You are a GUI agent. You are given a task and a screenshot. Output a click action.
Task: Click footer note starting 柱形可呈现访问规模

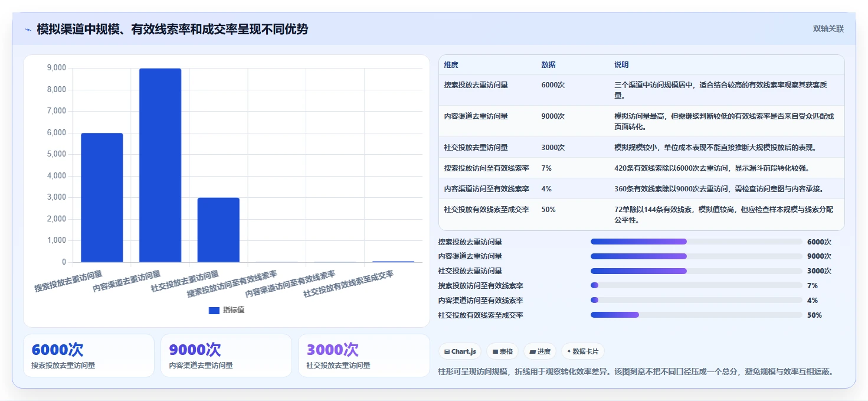pyautogui.click(x=636, y=371)
